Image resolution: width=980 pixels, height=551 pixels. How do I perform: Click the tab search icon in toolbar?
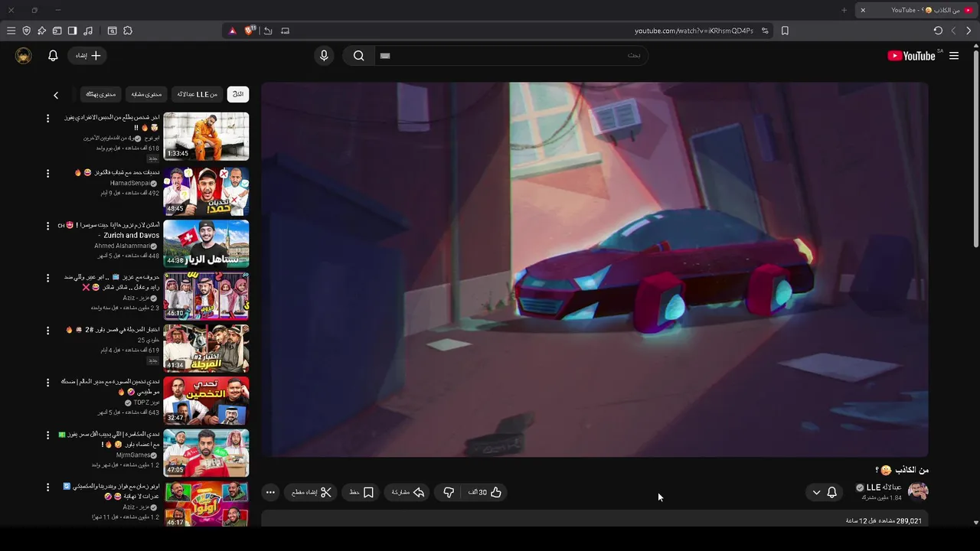(112, 31)
